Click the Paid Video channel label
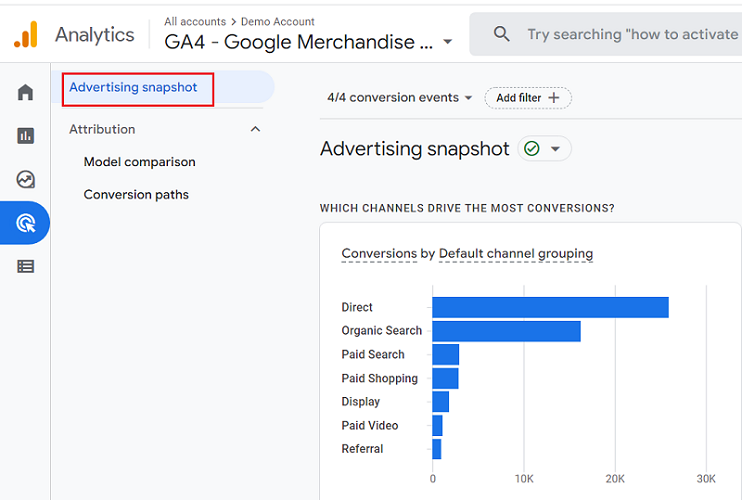The height and width of the screenshot is (500, 742). [370, 425]
